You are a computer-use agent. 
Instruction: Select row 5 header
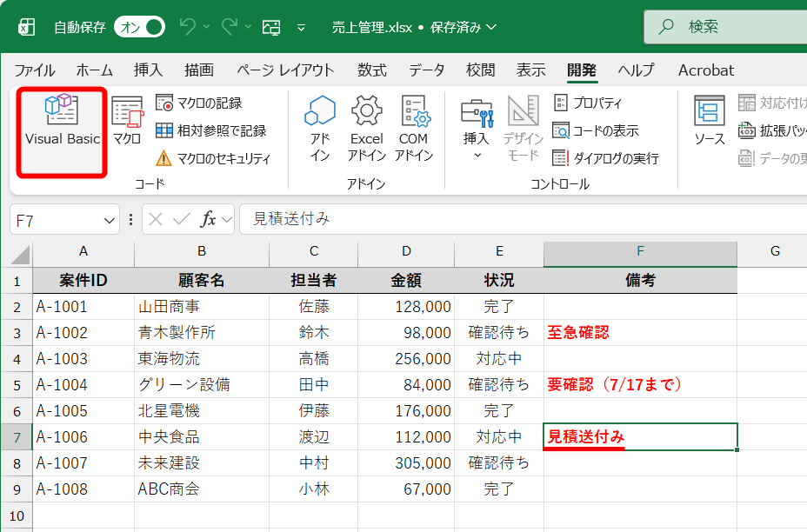coord(17,385)
